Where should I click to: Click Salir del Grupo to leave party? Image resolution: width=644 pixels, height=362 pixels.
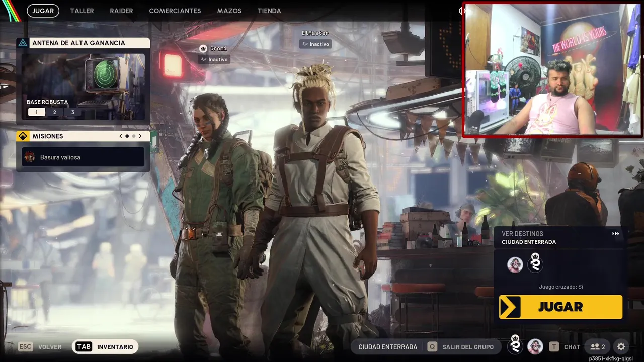click(x=468, y=347)
